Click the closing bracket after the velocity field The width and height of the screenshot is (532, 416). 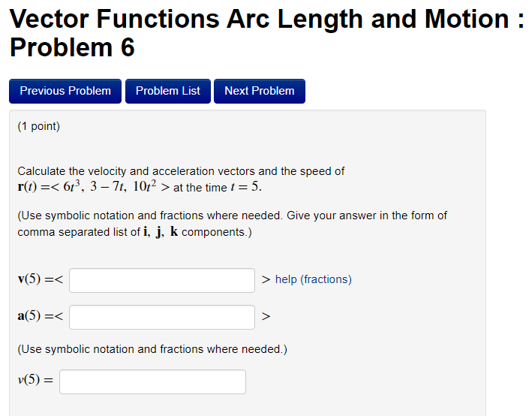266,279
